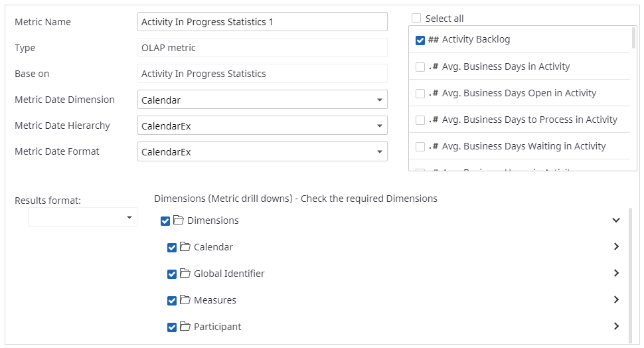The height and width of the screenshot is (348, 644).
Task: Click the .# icon beside Avg. Business Days Waiting
Action: (434, 146)
